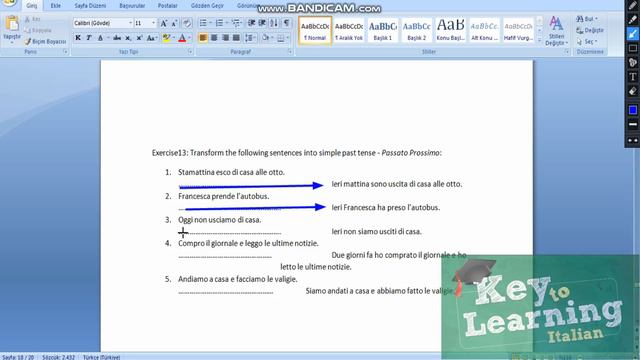Image resolution: width=640 pixels, height=360 pixels.
Task: Collapse the Bandicam drawing toolbar arrows
Action: (x=633, y=140)
